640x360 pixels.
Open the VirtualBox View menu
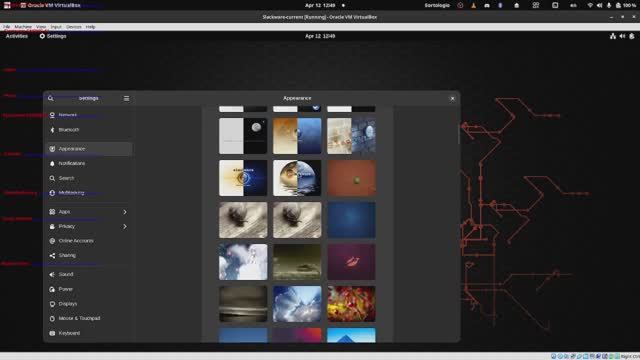(x=41, y=27)
